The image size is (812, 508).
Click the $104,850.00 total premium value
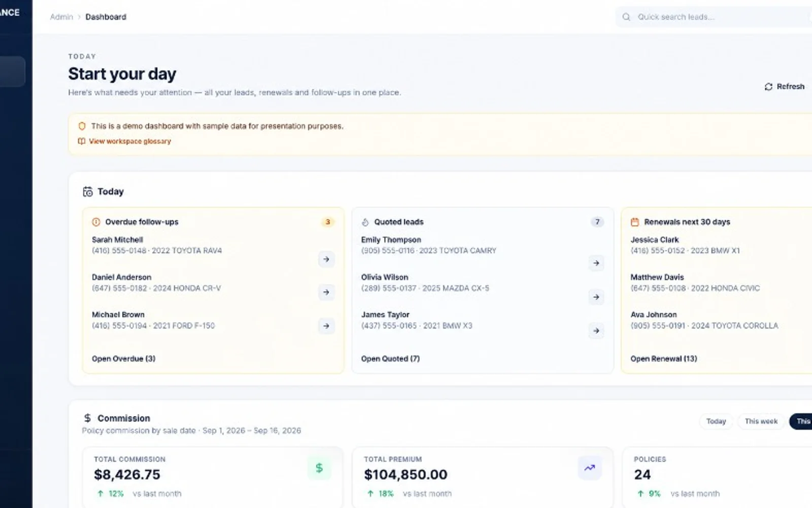click(x=405, y=474)
